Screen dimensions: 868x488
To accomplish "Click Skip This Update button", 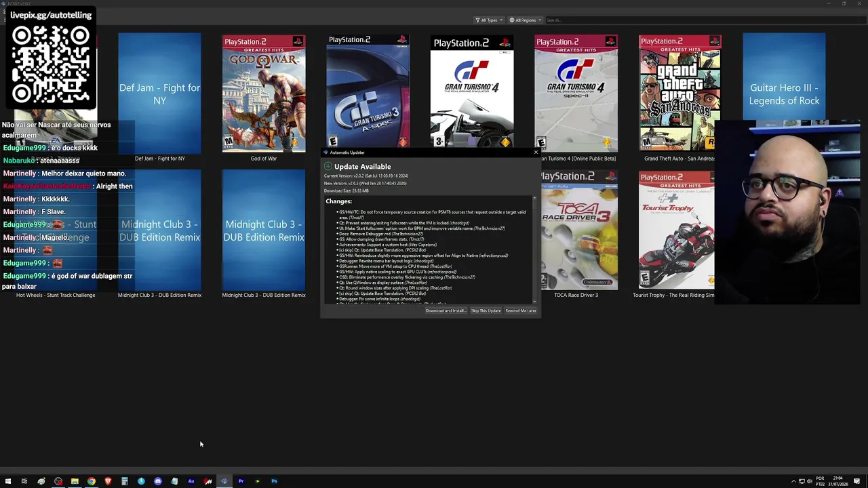I will [486, 310].
